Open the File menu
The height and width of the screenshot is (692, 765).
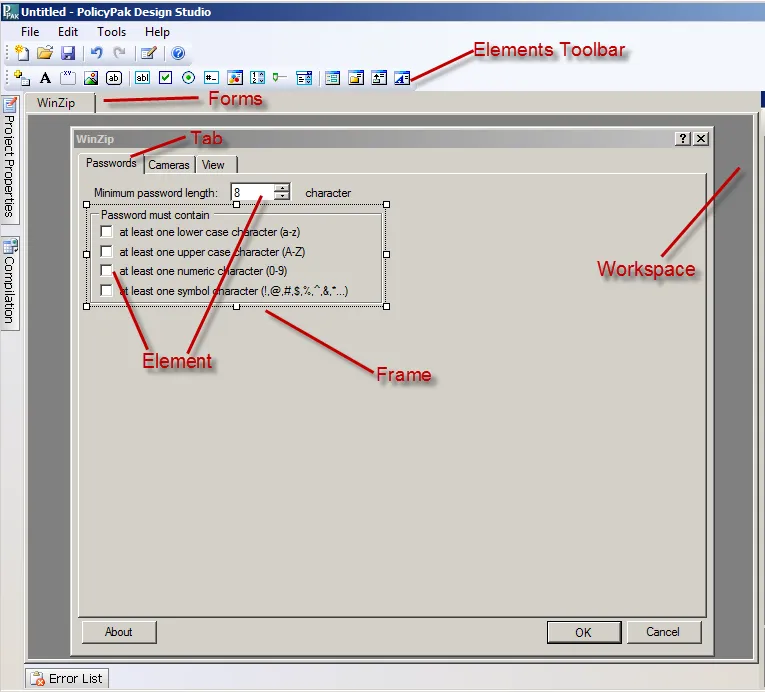(30, 32)
